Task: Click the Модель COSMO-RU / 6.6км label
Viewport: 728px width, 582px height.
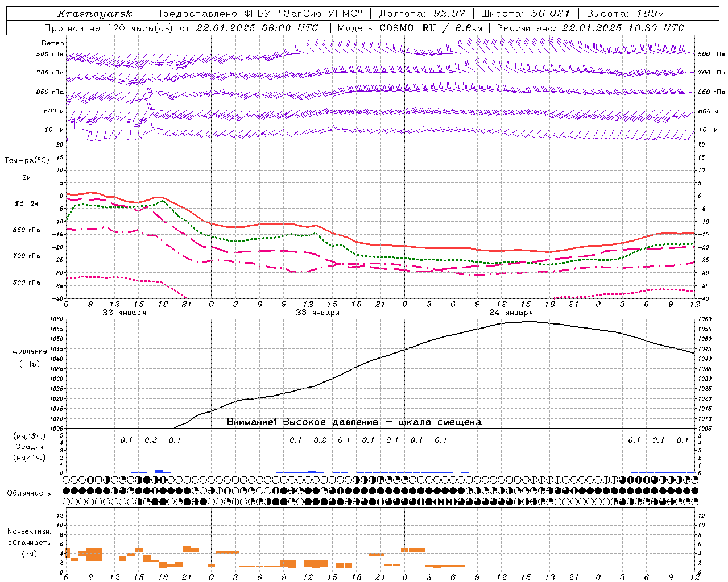Action: (409, 28)
